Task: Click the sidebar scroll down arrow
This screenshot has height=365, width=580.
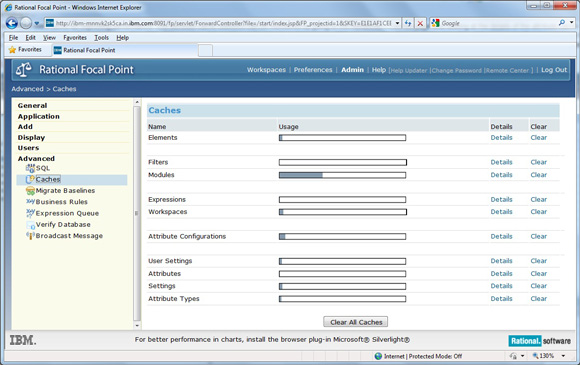Action: (137, 325)
